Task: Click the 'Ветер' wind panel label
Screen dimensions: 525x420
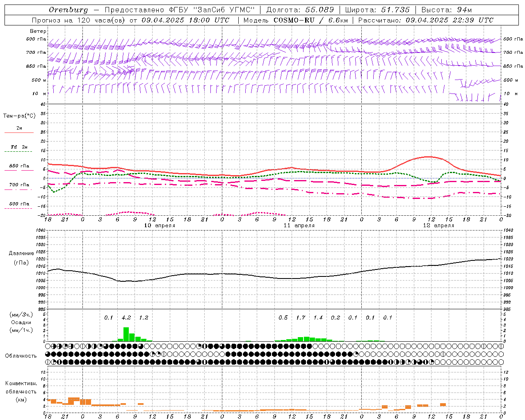Action: pyautogui.click(x=38, y=31)
